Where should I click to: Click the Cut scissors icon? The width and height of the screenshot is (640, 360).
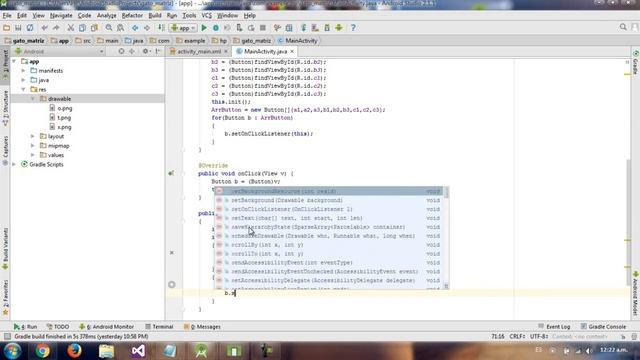pyautogui.click(x=71, y=28)
